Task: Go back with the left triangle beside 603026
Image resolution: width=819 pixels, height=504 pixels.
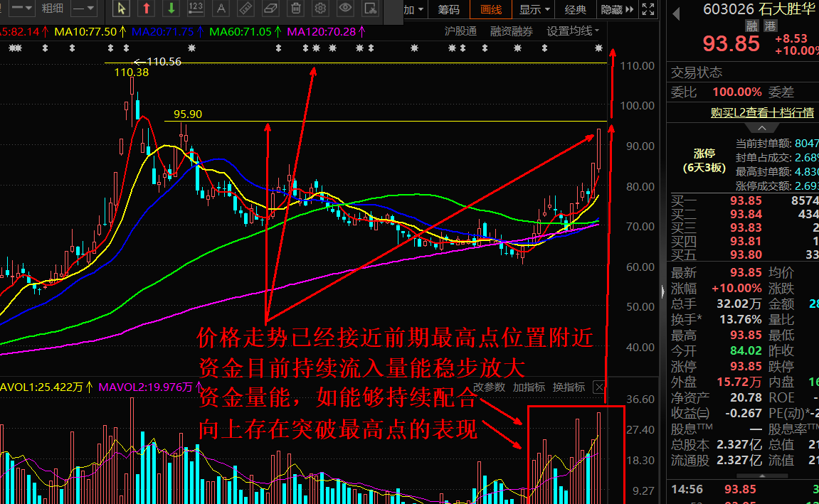Action: (677, 14)
